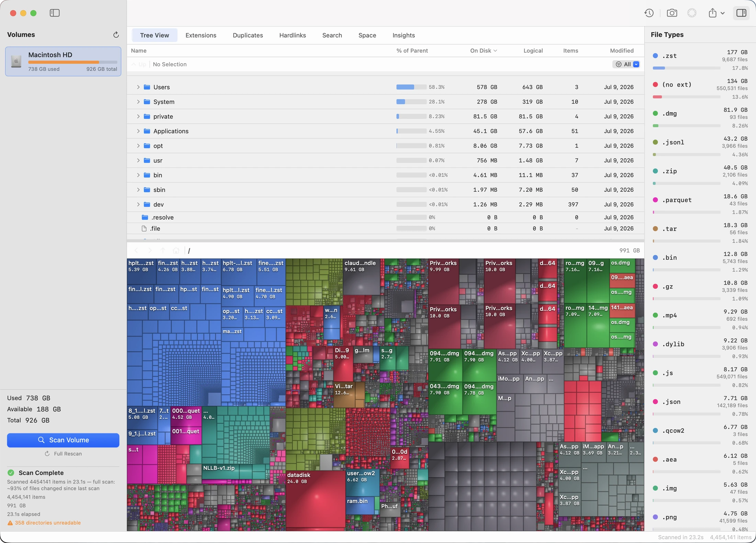756x543 pixels.
Task: Click Full Rescan
Action: (x=63, y=454)
